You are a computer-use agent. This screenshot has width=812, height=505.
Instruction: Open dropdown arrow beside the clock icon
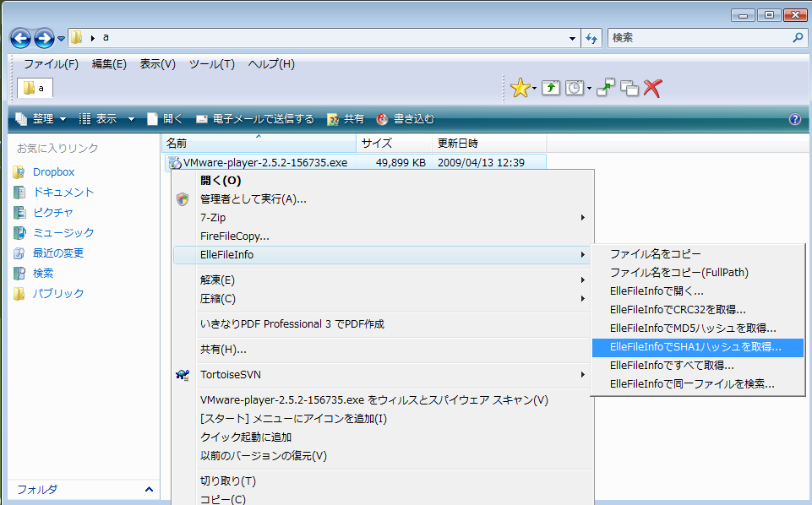point(589,89)
